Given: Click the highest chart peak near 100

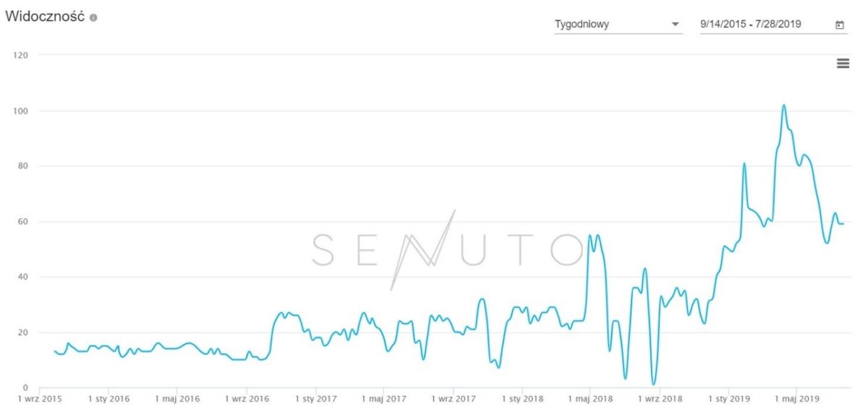Looking at the screenshot, I should [x=783, y=105].
